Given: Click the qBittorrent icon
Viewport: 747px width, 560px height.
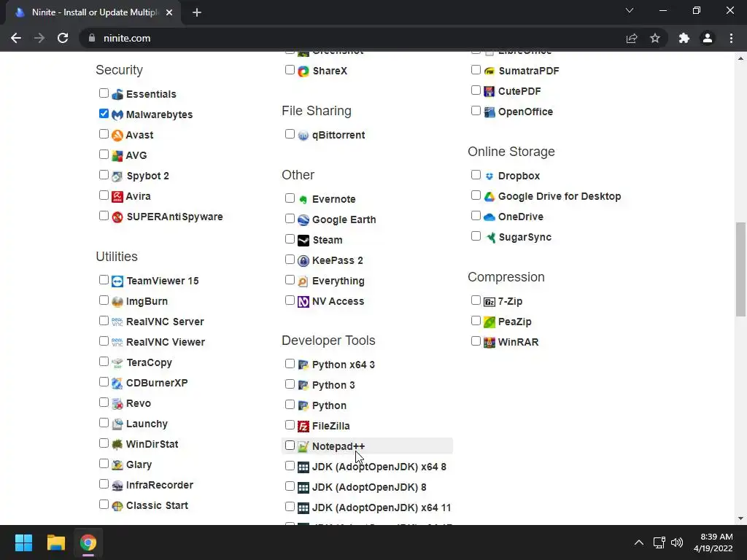Looking at the screenshot, I should [x=303, y=135].
